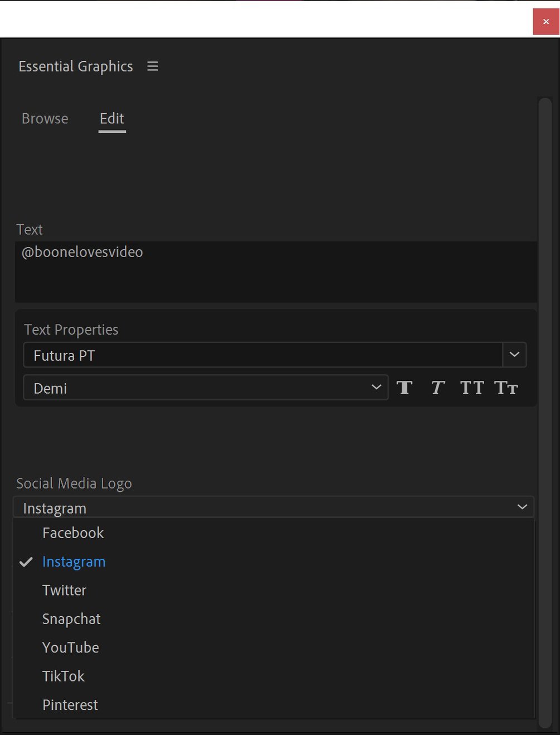560x735 pixels.
Task: Choose Pinterest at bottom of list
Action: coord(70,705)
